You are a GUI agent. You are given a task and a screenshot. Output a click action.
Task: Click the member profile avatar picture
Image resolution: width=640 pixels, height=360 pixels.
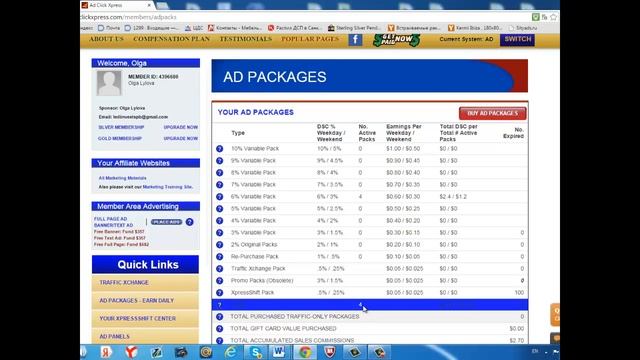pyautogui.click(x=109, y=83)
